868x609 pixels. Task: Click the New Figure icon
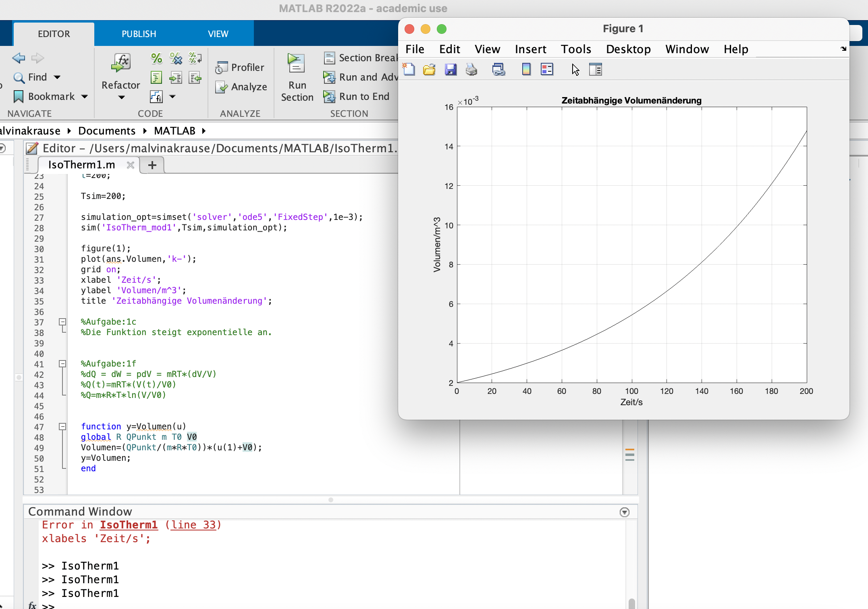coord(409,70)
